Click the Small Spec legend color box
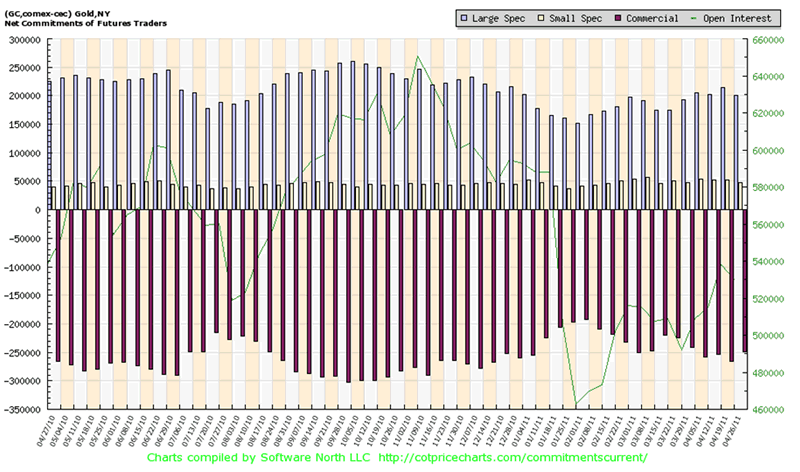The width and height of the screenshot is (800, 472). pyautogui.click(x=542, y=18)
